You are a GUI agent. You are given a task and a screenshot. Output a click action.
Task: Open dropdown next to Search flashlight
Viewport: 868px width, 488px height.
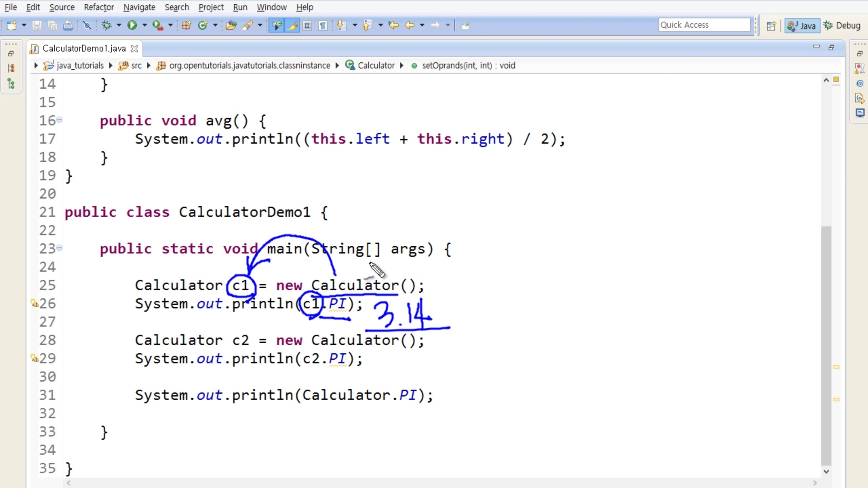(x=260, y=25)
